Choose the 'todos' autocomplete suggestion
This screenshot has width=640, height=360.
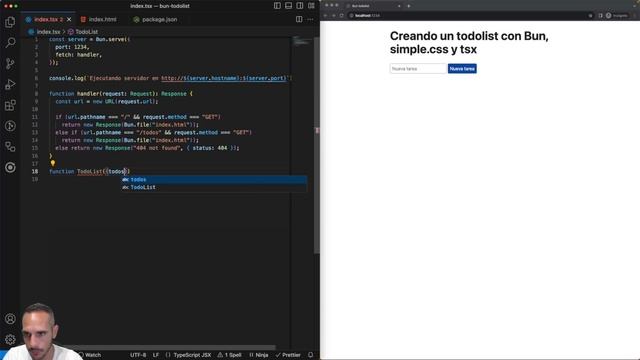point(214,180)
